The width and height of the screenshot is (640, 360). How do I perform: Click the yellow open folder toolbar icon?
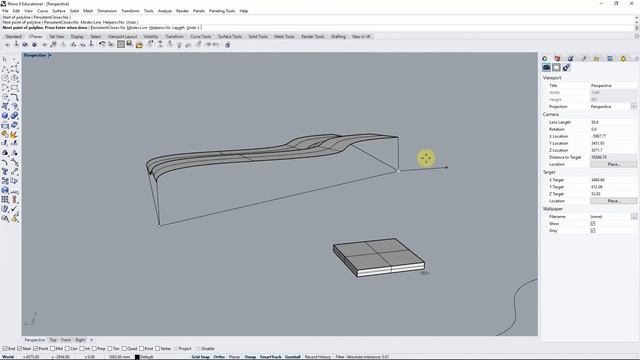click(x=139, y=44)
